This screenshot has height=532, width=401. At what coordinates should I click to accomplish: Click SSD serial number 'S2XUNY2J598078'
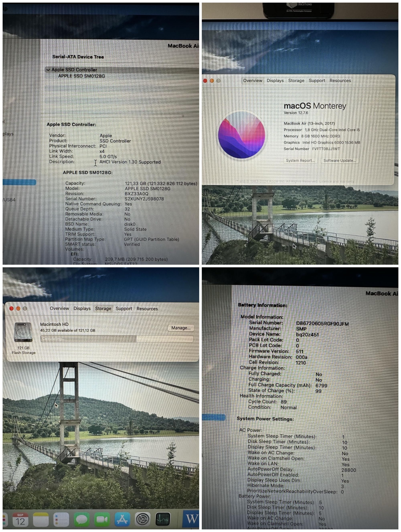coord(144,199)
